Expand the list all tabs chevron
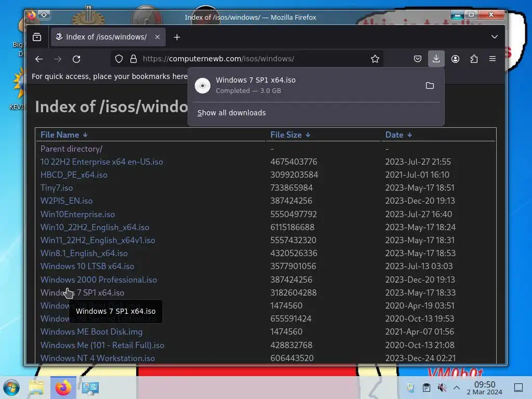Viewport: 532px width, 399px height. pyautogui.click(x=495, y=37)
